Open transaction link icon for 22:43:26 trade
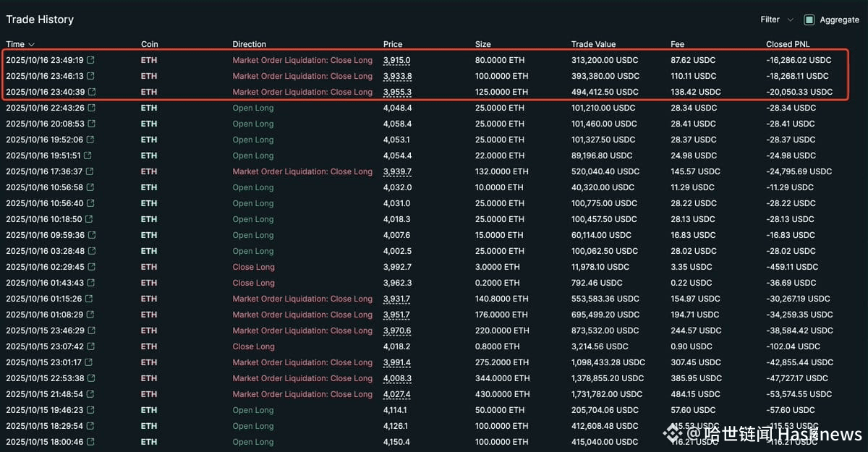 91,108
